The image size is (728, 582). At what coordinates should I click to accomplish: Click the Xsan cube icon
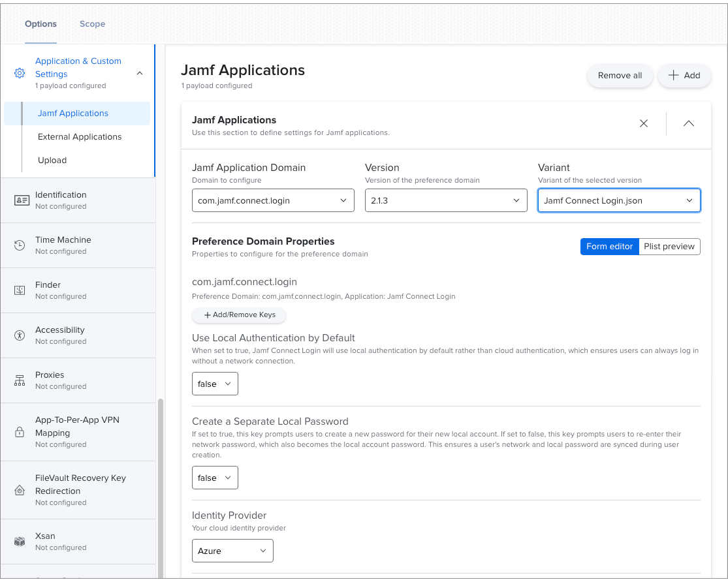tap(20, 542)
